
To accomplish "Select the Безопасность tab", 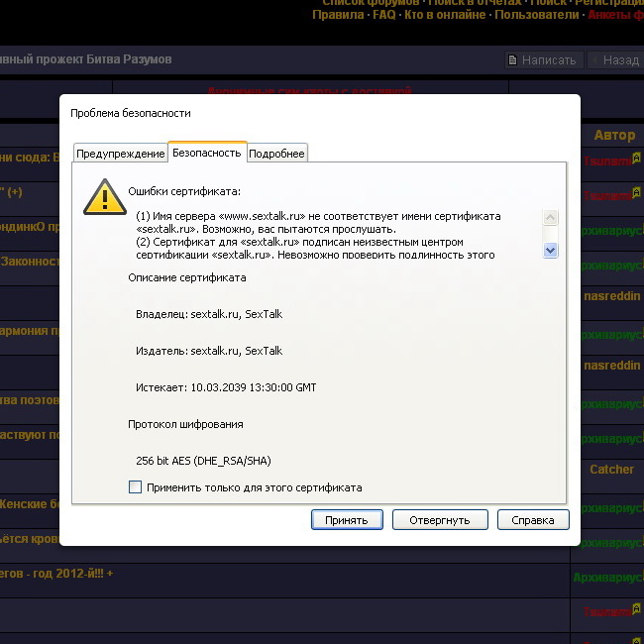I will (206, 153).
